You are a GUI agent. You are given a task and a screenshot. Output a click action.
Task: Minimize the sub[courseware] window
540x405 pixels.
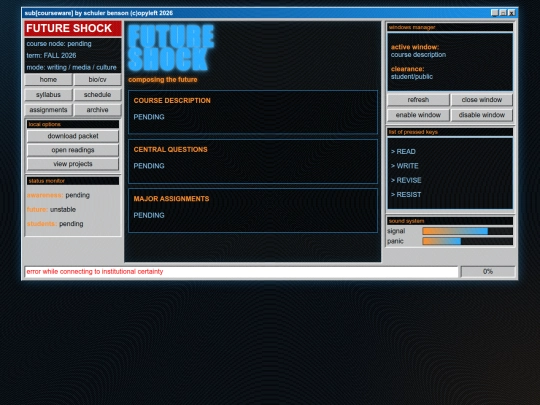pos(495,13)
